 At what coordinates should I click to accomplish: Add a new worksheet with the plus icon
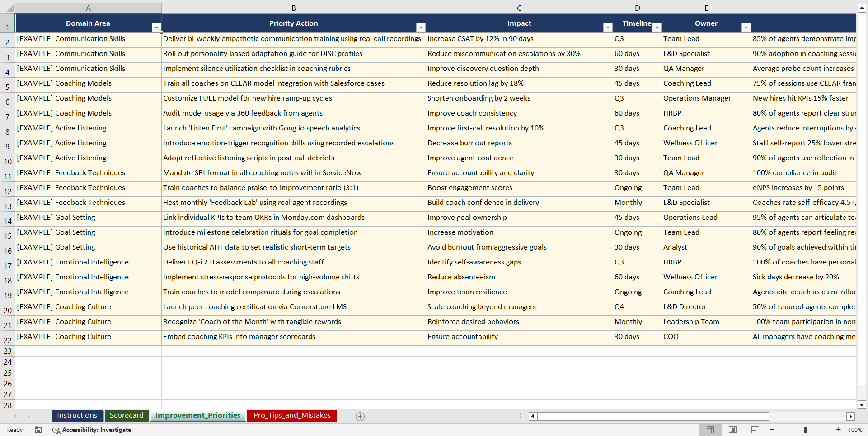click(x=360, y=416)
